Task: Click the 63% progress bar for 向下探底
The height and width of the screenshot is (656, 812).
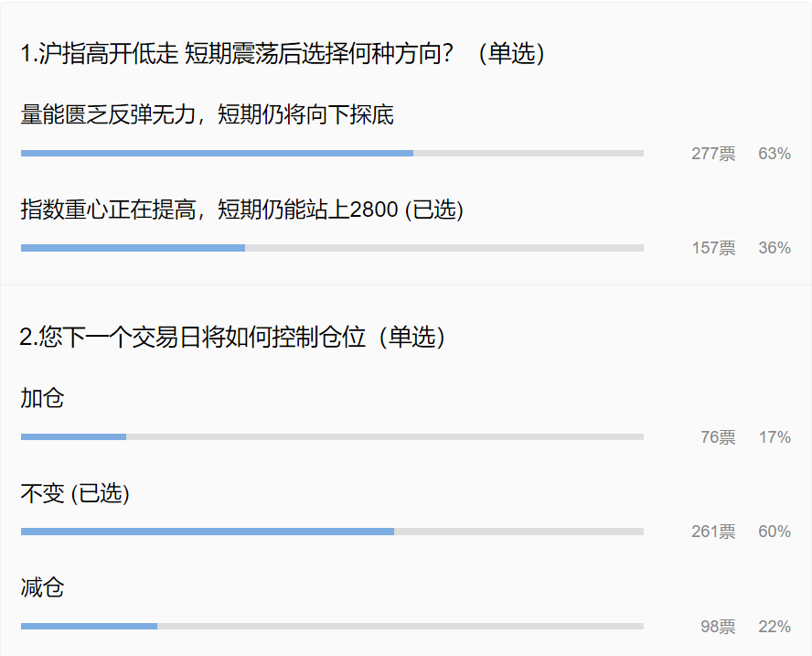Action: pos(332,154)
